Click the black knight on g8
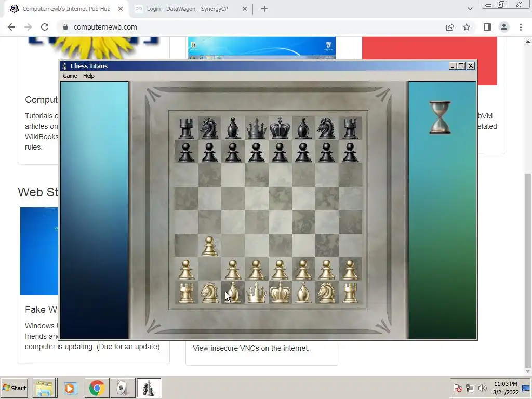 (326, 128)
